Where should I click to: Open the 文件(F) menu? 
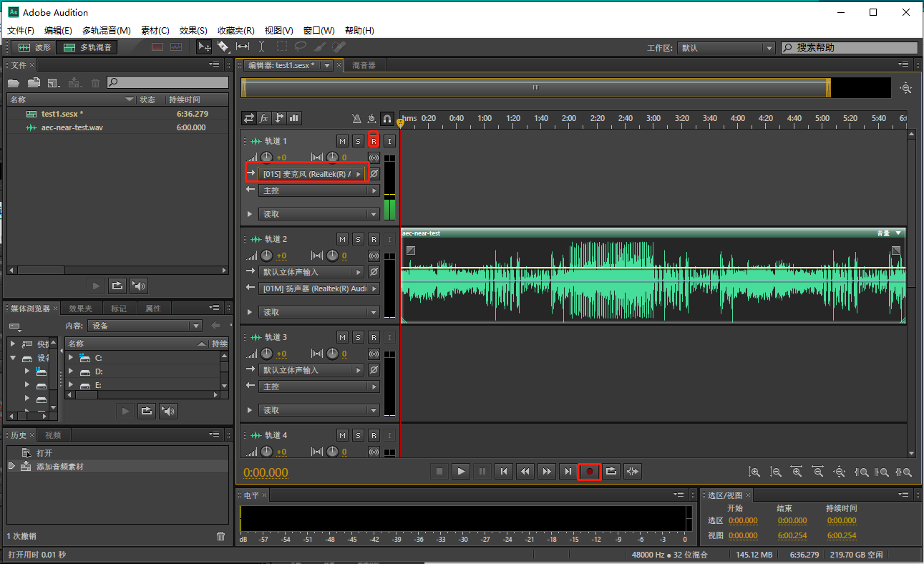tap(21, 31)
